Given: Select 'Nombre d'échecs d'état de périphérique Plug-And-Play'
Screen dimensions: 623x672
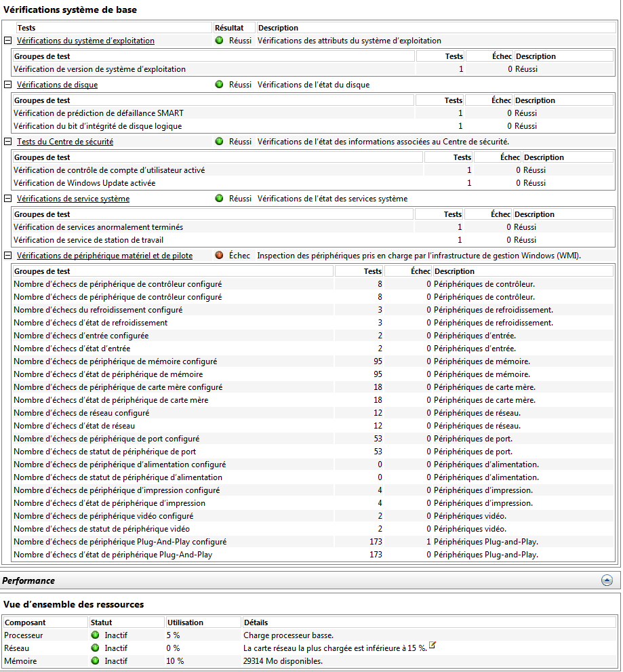Looking at the screenshot, I should 313,555.
